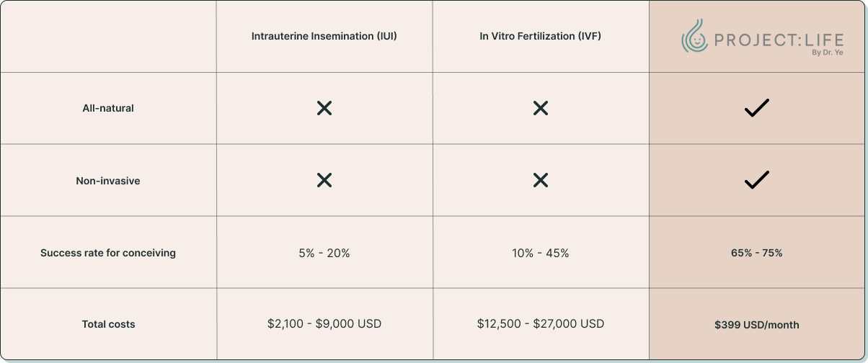Click the $2,100 - $9,000 USD cost cell
Image resolution: width=868 pixels, height=363 pixels.
(x=324, y=324)
